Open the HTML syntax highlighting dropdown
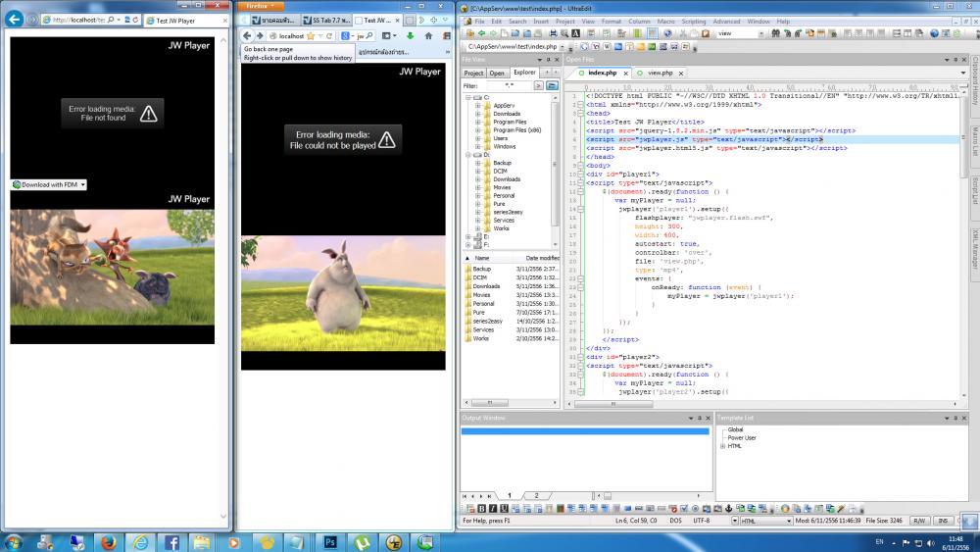The width and height of the screenshot is (980, 552). pyautogui.click(x=788, y=521)
